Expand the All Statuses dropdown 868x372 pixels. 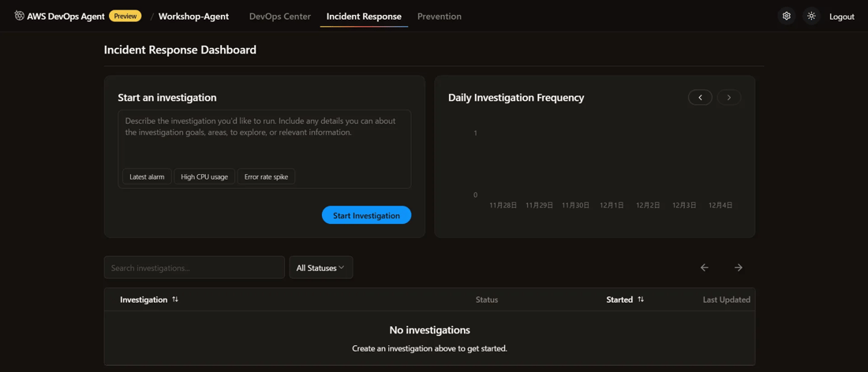click(320, 268)
